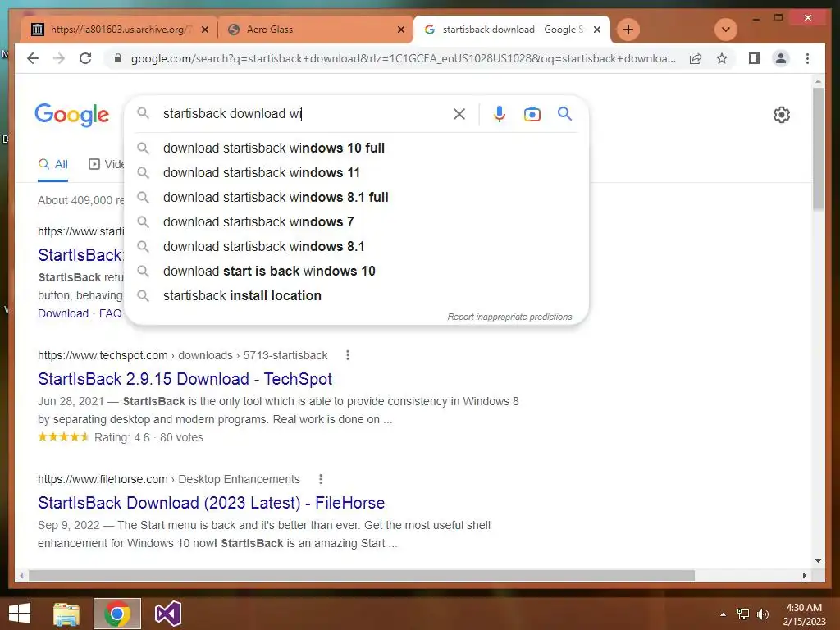Select suggestion 'startisback install location'
This screenshot has height=630, width=840.
(x=356, y=295)
